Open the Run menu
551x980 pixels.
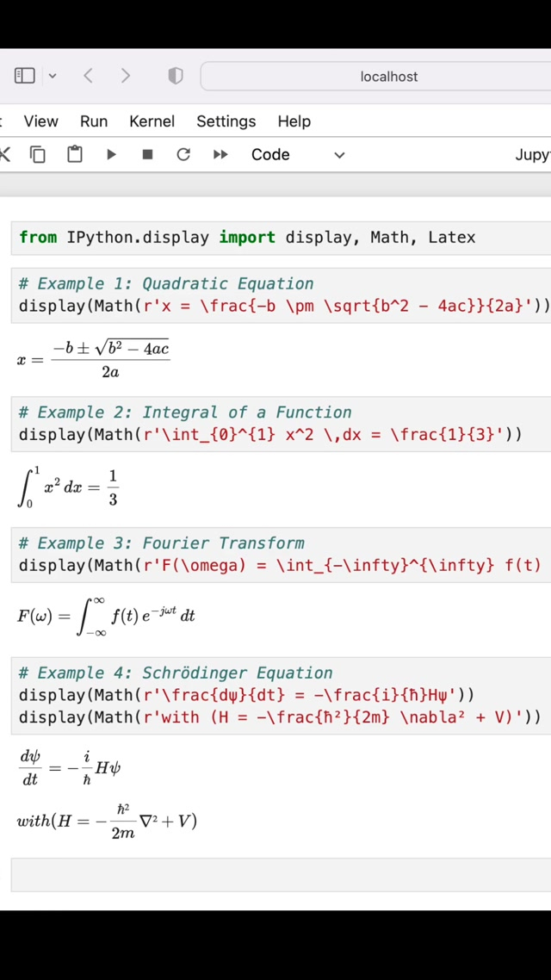pos(94,121)
